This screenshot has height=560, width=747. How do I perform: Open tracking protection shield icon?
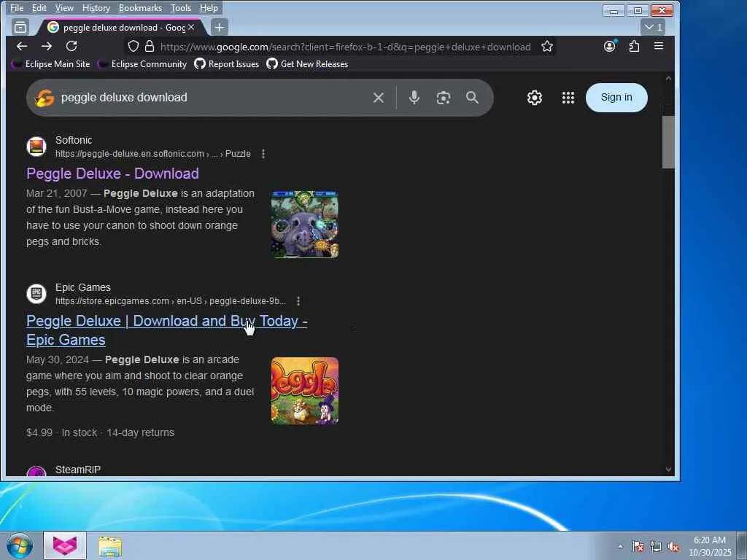(133, 46)
